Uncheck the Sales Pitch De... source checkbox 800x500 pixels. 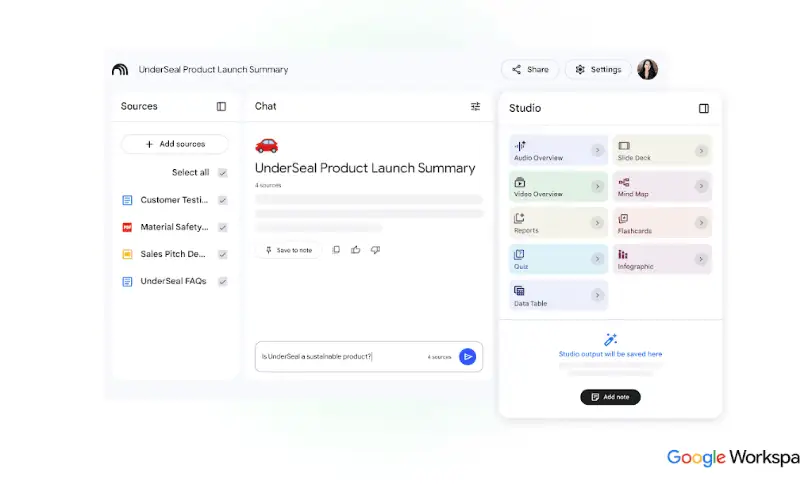tap(222, 254)
